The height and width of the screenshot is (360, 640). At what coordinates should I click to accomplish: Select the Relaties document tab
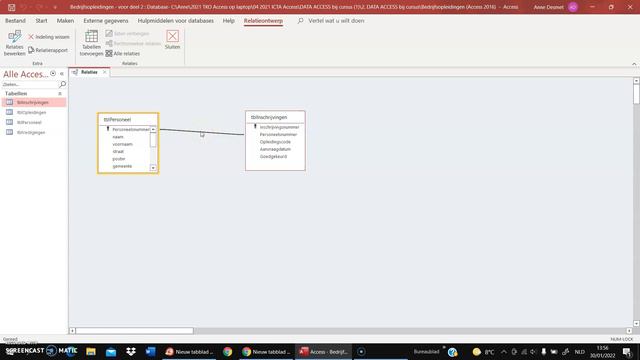89,72
